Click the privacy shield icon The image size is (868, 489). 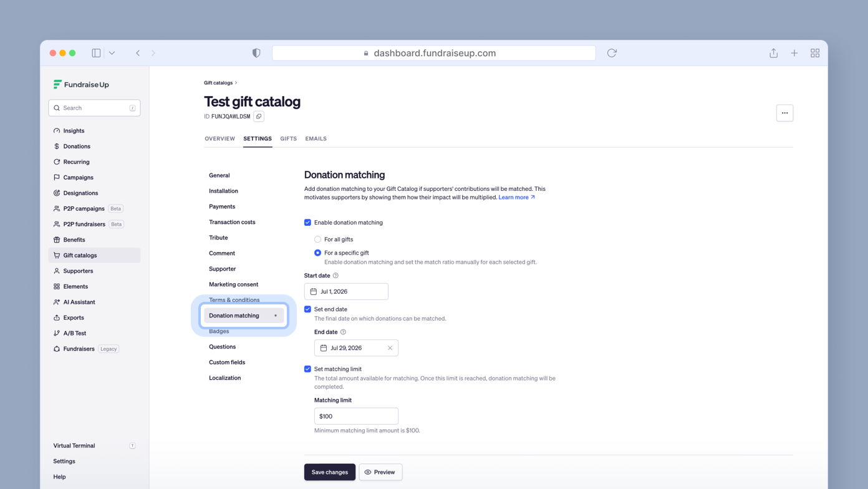[256, 53]
